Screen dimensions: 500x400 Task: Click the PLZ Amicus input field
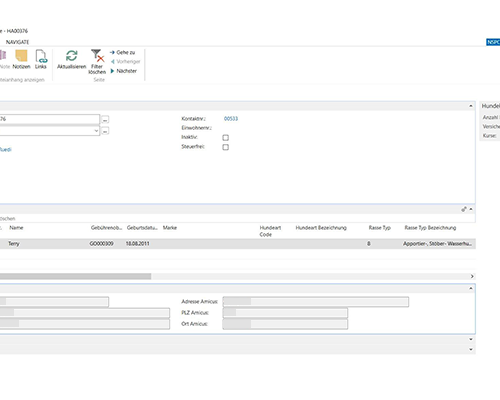[x=285, y=313]
